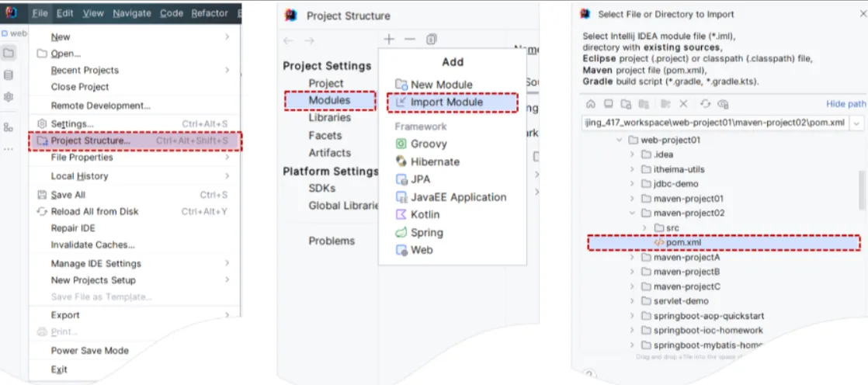The image size is (868, 385).
Task: Expand the maven-project01 folder
Action: pyautogui.click(x=632, y=199)
